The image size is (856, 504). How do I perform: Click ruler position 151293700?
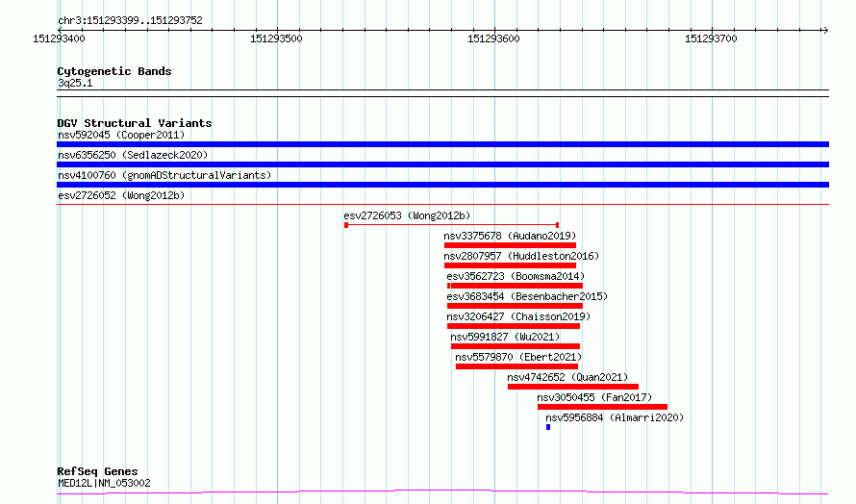pos(711,38)
